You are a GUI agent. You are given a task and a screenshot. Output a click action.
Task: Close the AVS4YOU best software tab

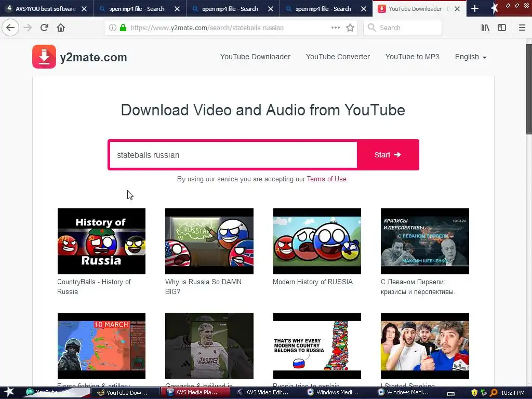[x=84, y=9]
